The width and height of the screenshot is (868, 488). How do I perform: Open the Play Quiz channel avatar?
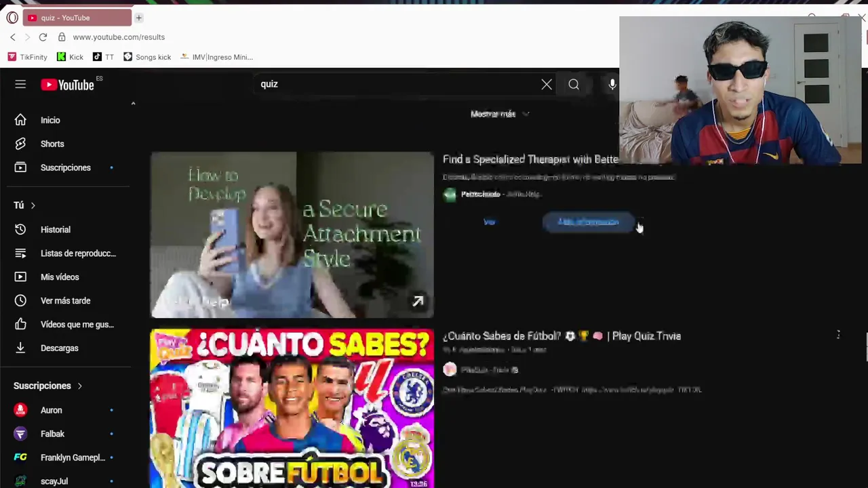(450, 369)
